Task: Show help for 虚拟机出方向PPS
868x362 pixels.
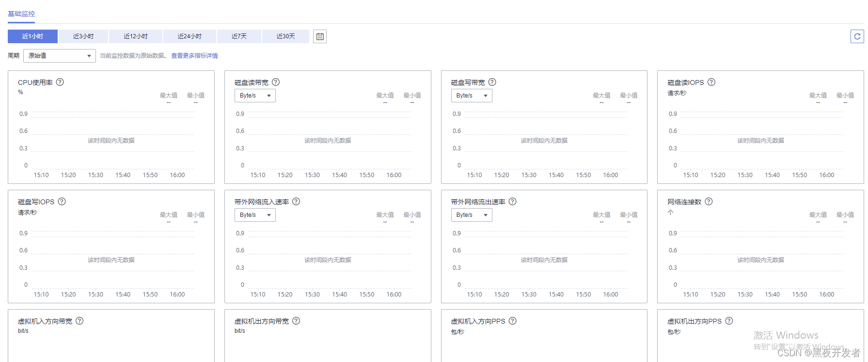Action: click(729, 321)
